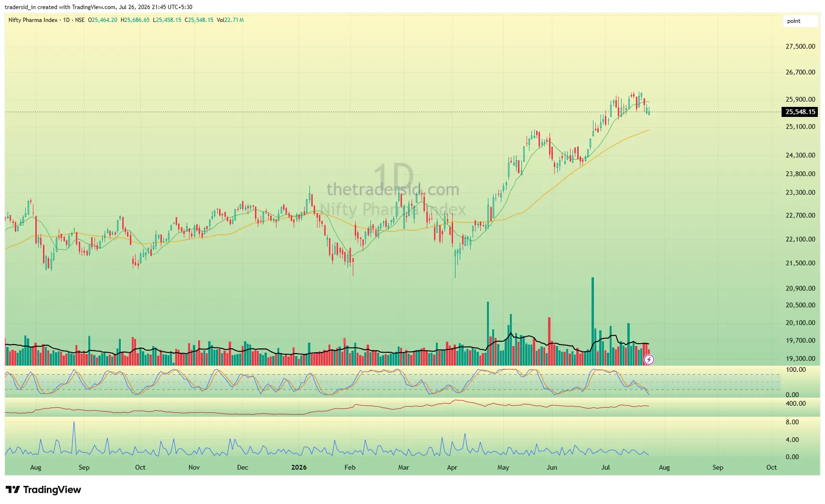The image size is (825, 504).
Task: Click the May label on the time axis
Action: [503, 467]
